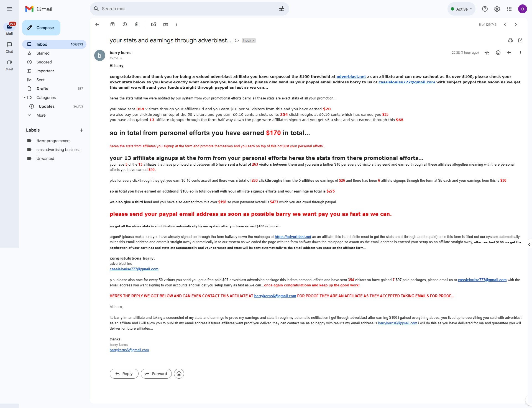
Task: Click the Move to folder icon
Action: pos(166,24)
